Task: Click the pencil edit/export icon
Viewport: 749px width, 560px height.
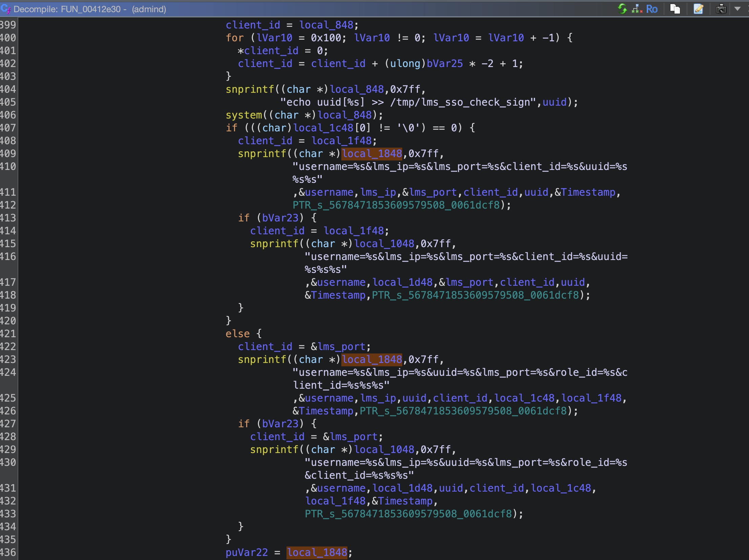Action: click(698, 9)
